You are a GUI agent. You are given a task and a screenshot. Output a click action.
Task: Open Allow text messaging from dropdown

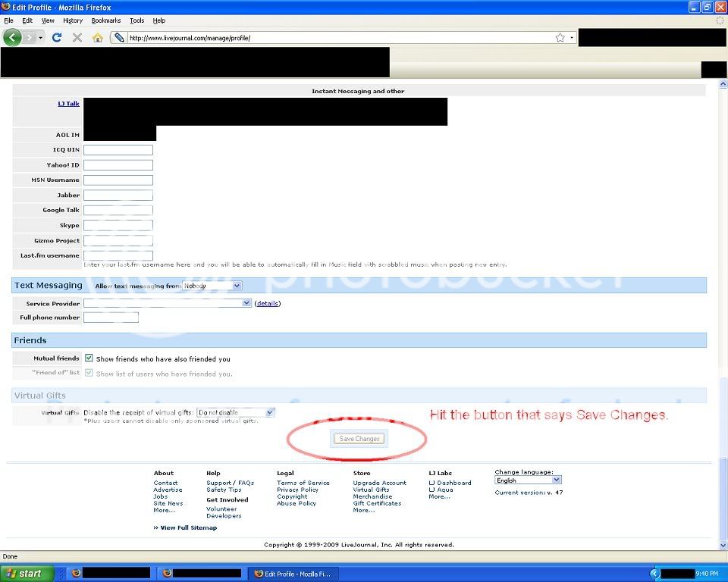[212, 286]
